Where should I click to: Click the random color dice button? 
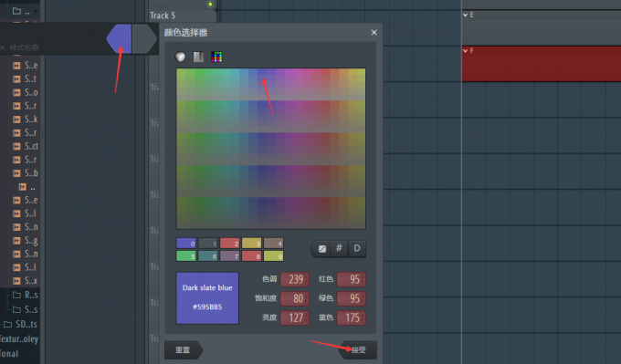tap(322, 249)
